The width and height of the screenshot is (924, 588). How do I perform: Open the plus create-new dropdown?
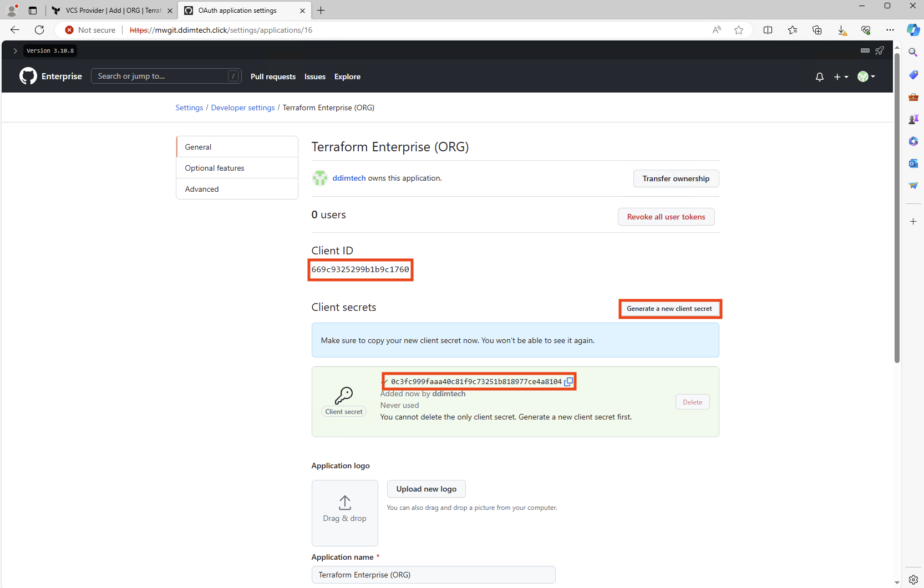841,77
